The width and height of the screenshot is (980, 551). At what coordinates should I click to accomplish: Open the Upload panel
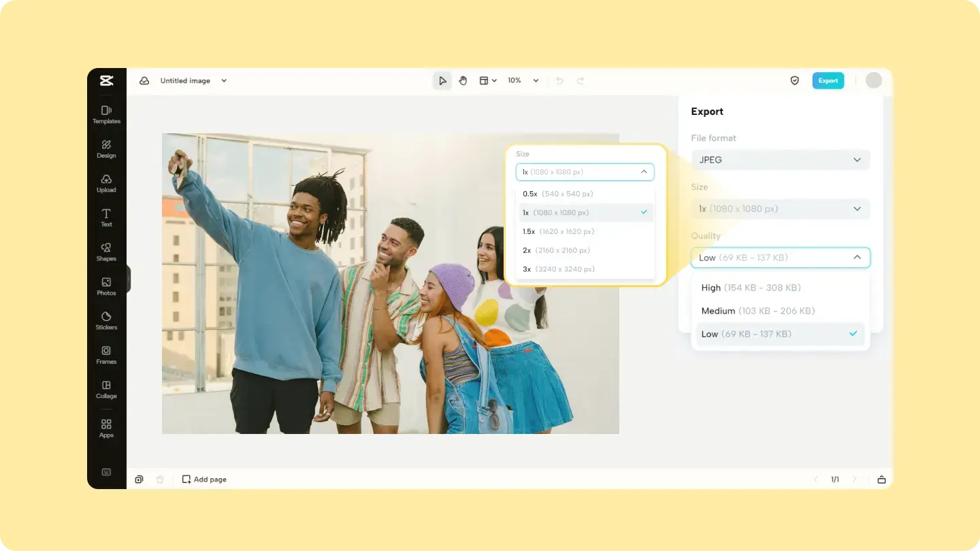(106, 183)
